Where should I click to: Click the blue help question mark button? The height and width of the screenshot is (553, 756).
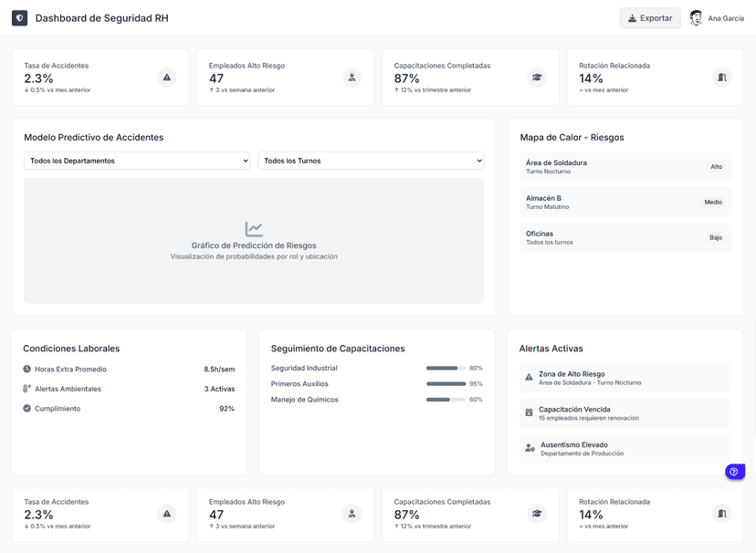pyautogui.click(x=734, y=472)
